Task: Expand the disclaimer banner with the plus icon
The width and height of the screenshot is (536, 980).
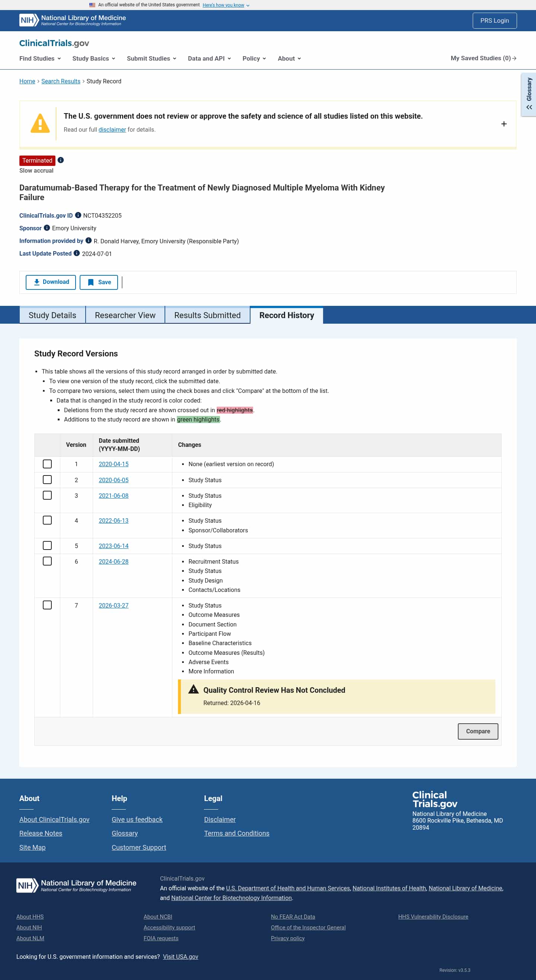Action: coord(504,124)
